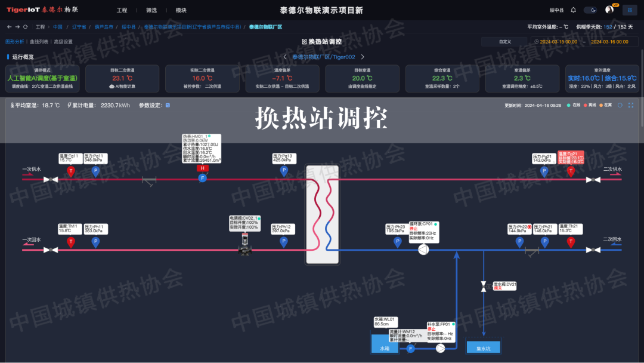Click the circulation pump CP01 symbol
Image resolution: width=644 pixels, height=363 pixels.
click(x=423, y=250)
